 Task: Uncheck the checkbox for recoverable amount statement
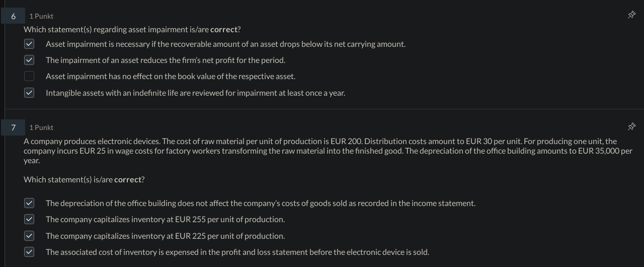click(29, 44)
